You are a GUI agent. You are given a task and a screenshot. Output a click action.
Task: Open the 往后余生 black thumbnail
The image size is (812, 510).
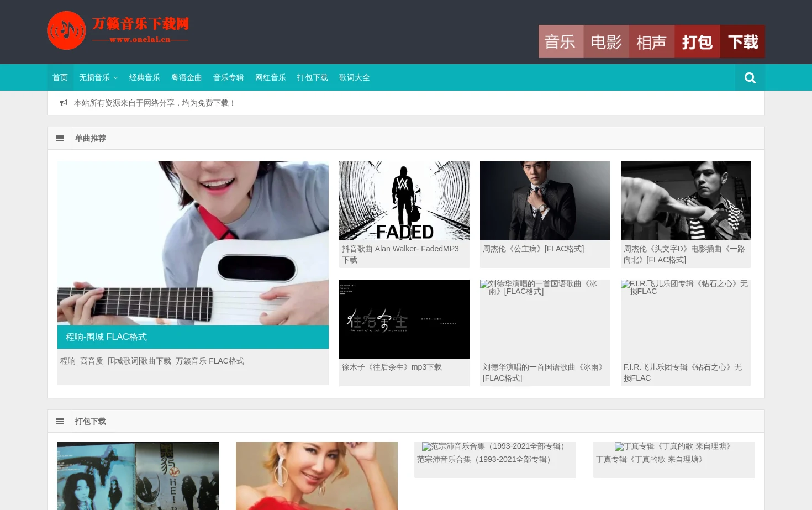point(404,319)
